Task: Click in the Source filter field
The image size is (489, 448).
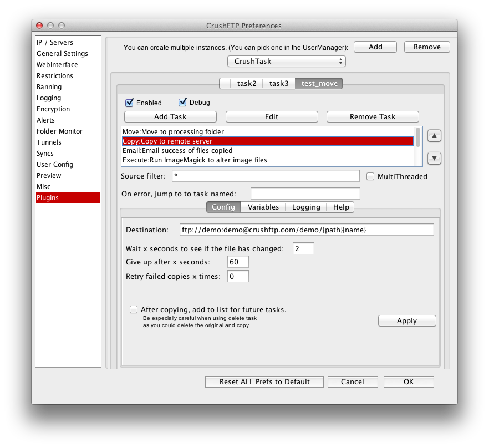Action: click(266, 176)
